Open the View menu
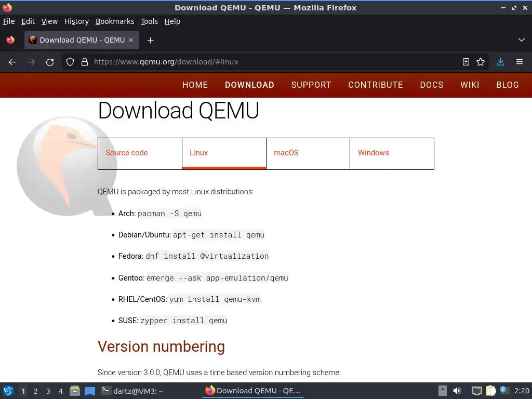 [49, 21]
